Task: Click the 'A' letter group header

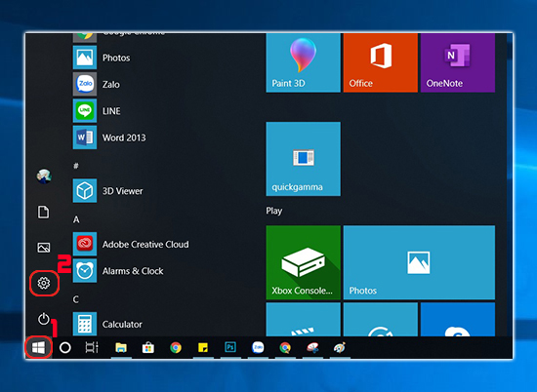Action: [76, 219]
